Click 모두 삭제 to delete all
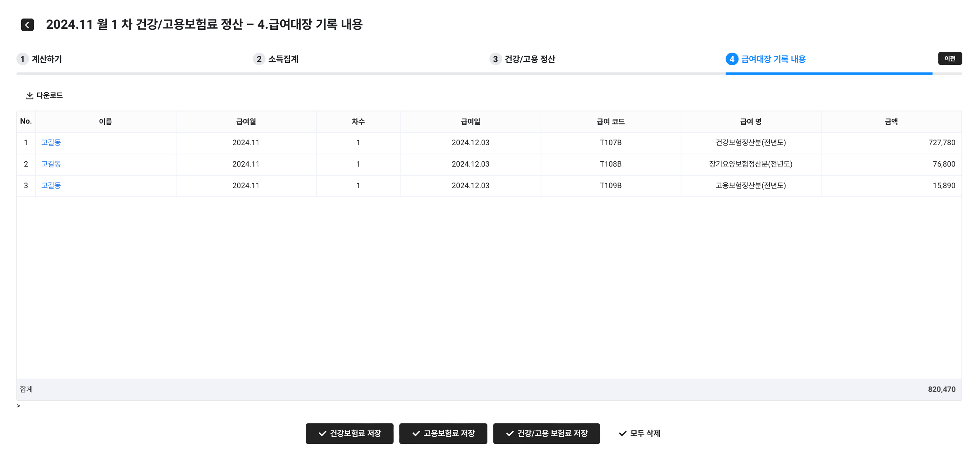 (639, 433)
